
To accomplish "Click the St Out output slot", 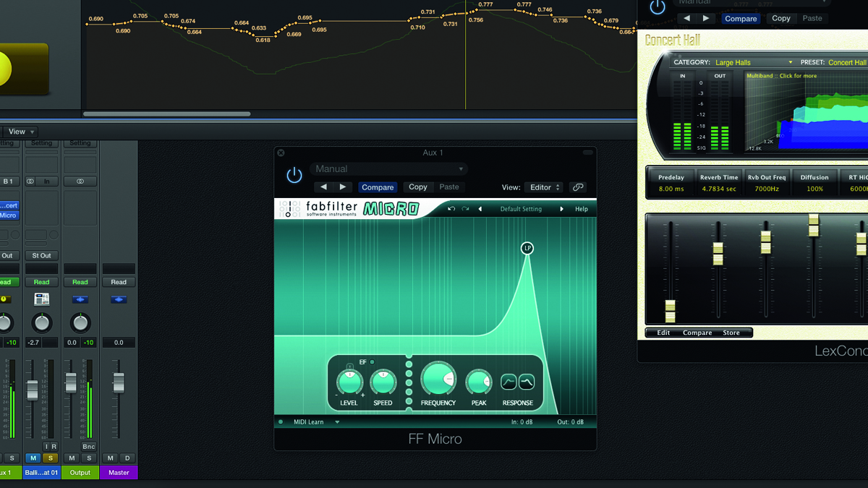I will [x=41, y=255].
